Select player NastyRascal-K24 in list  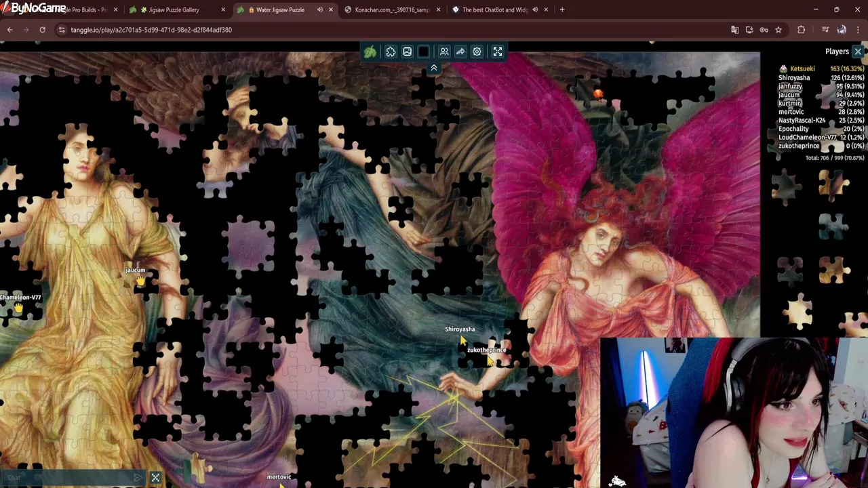tap(802, 120)
